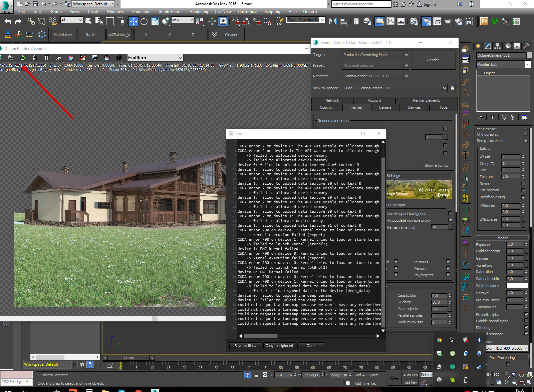This screenshot has width=534, height=392.
Task: Toggle the Persp. correction checkbox
Action: tap(526, 141)
